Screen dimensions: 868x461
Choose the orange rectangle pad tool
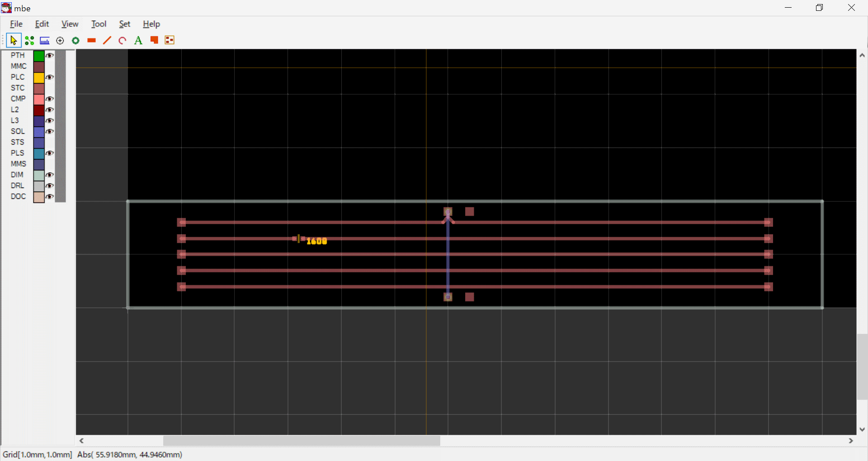tap(91, 41)
